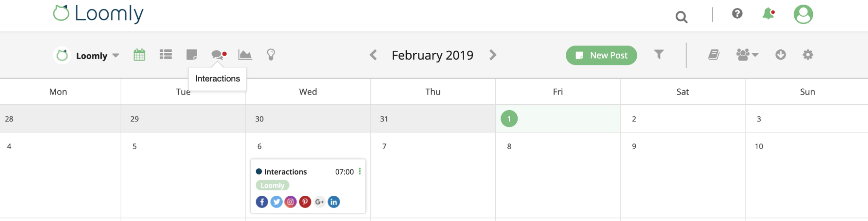This screenshot has width=868, height=221.
Task: Open the analytics chart icon
Action: [245, 55]
